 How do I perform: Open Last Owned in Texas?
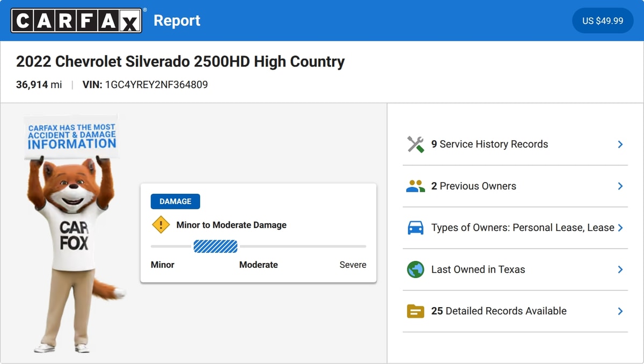pos(515,270)
